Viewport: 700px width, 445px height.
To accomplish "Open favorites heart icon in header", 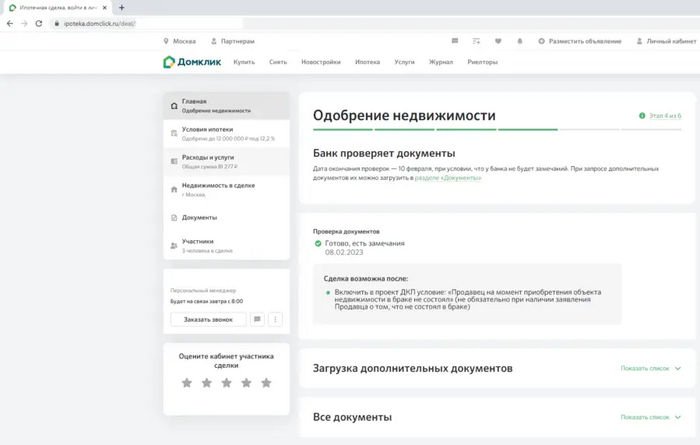I will [x=498, y=41].
